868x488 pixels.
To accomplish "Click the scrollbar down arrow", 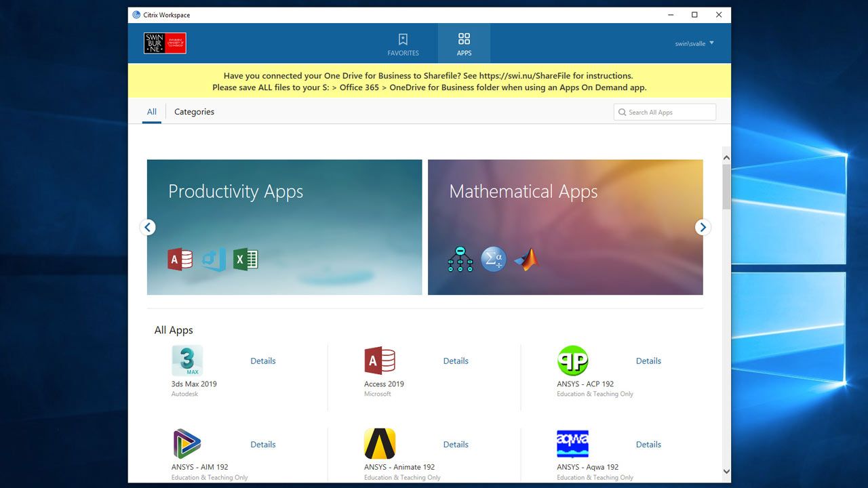I will [726, 471].
